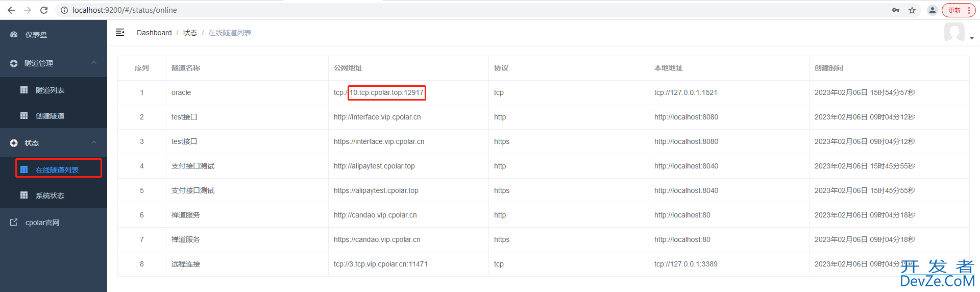Screen dimensions: 980x292
Task: Click tcp://127.0.0.1:1521 local address
Action: [x=685, y=92]
